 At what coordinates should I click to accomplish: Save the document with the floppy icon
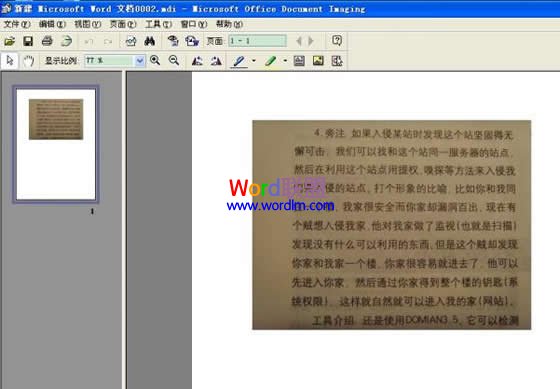point(28,41)
